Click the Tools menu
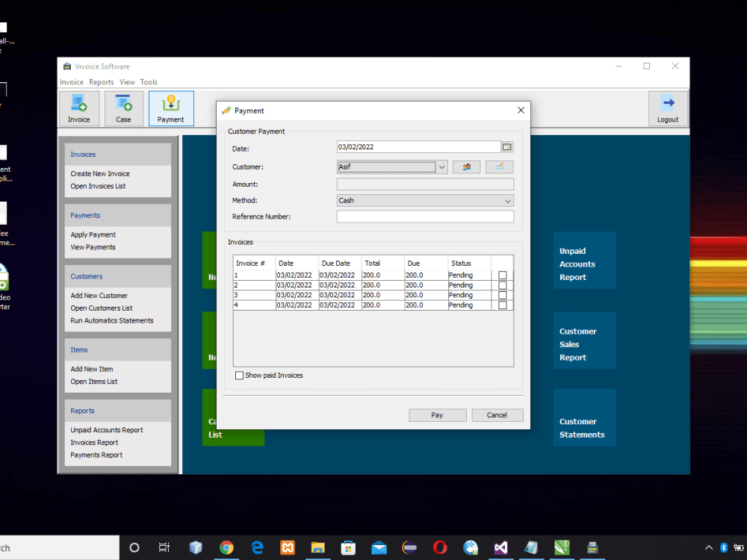The height and width of the screenshot is (560, 747). [x=149, y=82]
